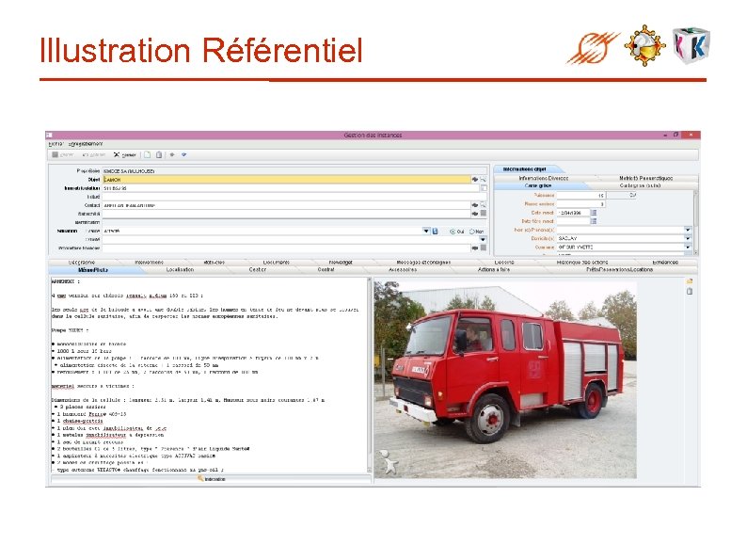
Task: Select the Oui radio button
Action: click(x=453, y=232)
